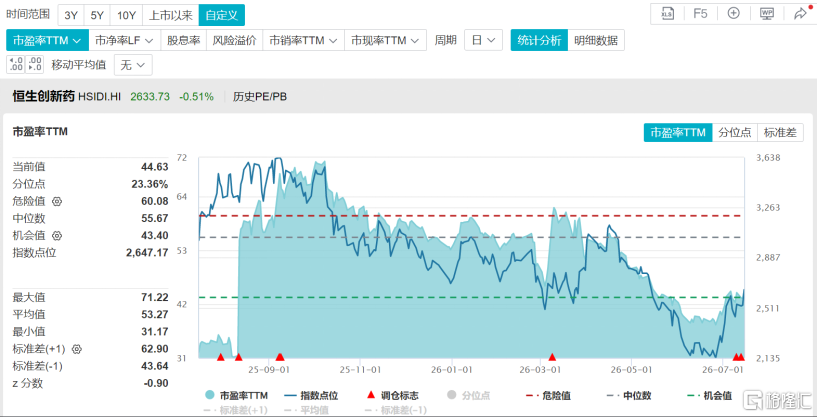Enable 分位点 legend series
The image size is (818, 417).
(468, 396)
